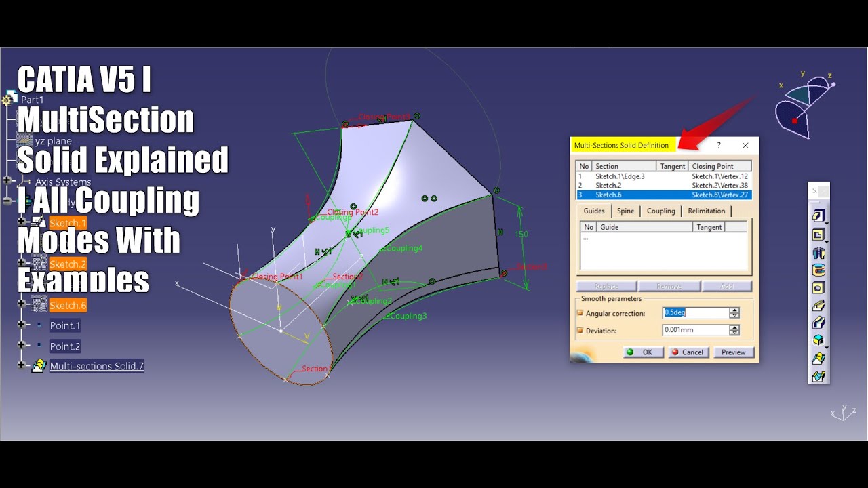868x488 pixels.
Task: Click the xyz axis triad indicator
Action: coord(843,412)
